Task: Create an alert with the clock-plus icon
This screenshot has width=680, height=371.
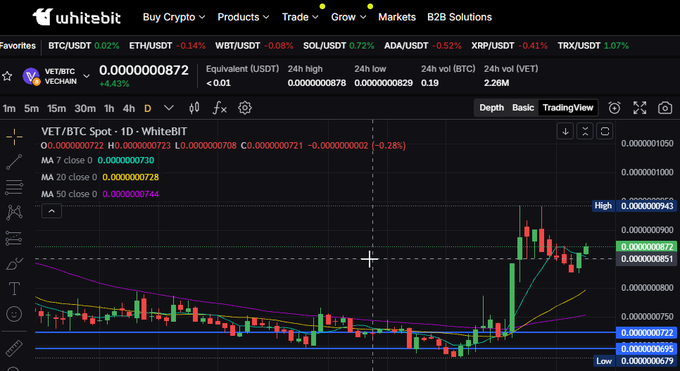Action: click(614, 108)
